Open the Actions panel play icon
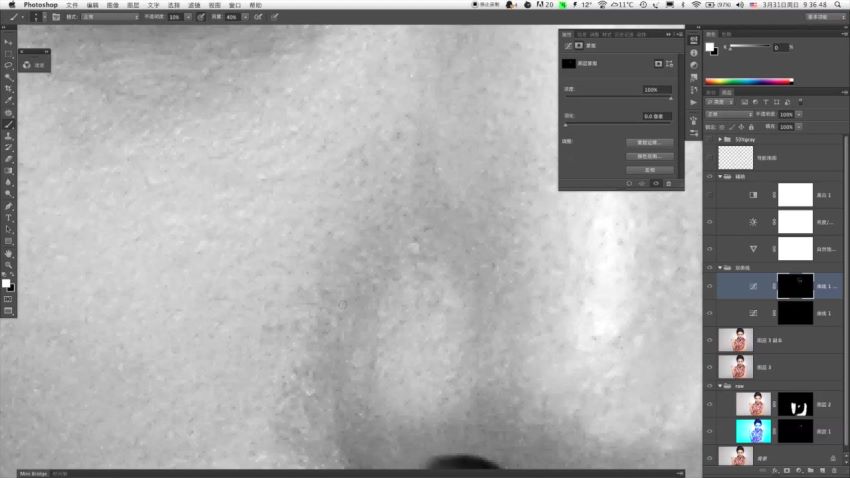Viewport: 850px width, 478px height. [x=694, y=102]
